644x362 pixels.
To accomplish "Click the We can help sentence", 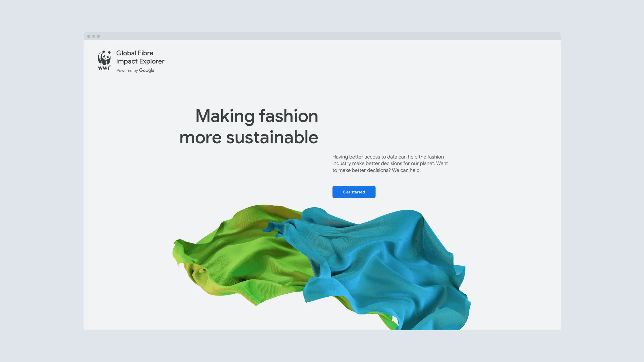I will [406, 170].
